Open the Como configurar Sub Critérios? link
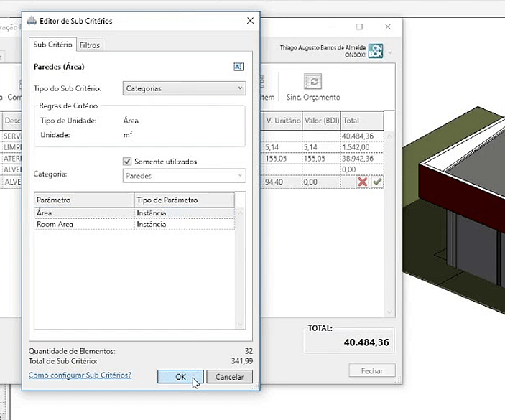Image resolution: width=505 pixels, height=420 pixels. click(80, 375)
